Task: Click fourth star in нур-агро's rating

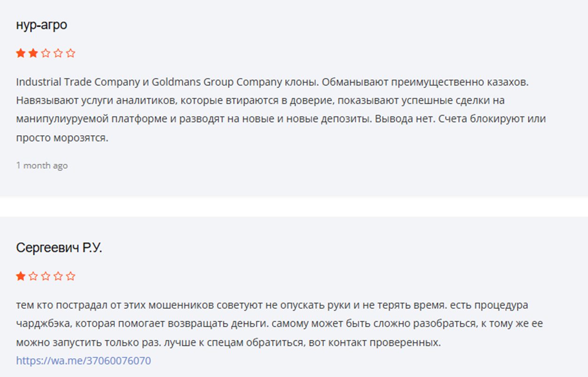Action: pos(58,54)
